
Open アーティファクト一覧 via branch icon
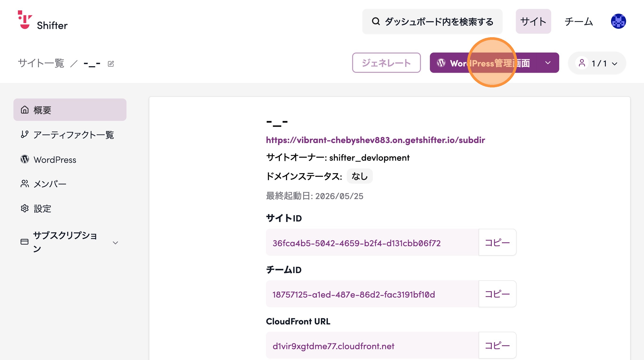(x=24, y=135)
